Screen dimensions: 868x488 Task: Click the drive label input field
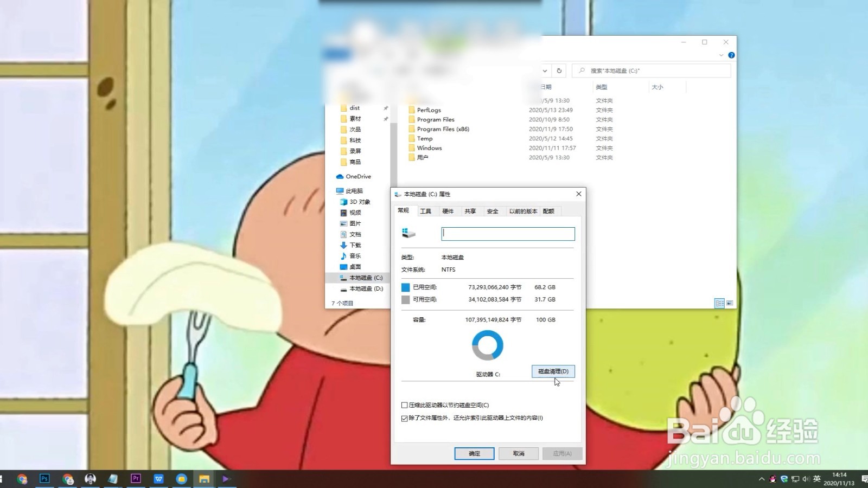pyautogui.click(x=508, y=234)
